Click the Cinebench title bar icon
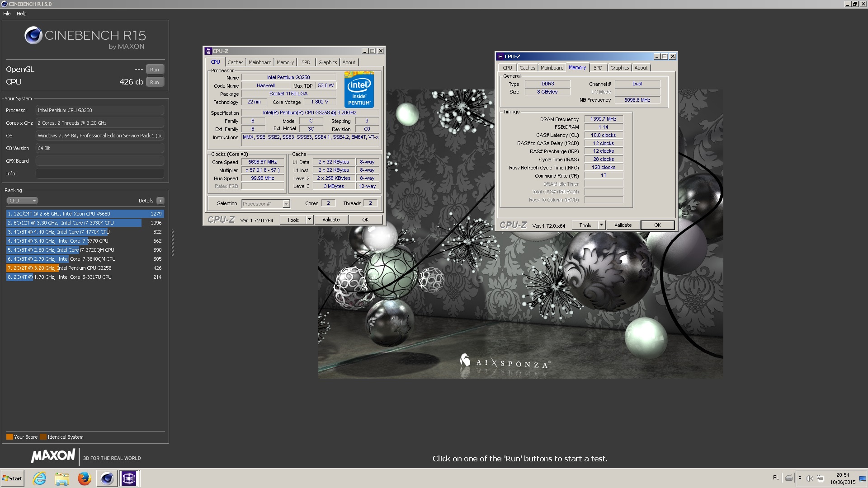Screen dimensions: 868x488 (4, 4)
